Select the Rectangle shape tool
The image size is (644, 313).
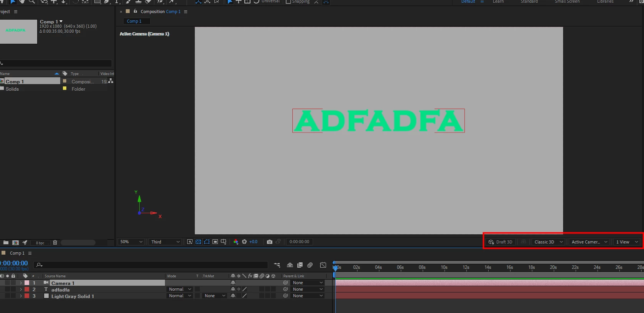pyautogui.click(x=97, y=2)
